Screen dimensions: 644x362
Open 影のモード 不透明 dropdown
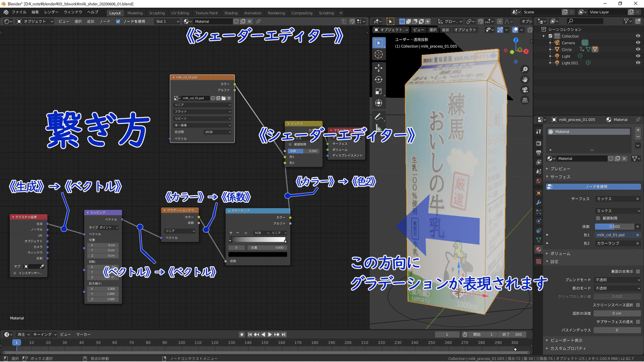click(x=617, y=289)
